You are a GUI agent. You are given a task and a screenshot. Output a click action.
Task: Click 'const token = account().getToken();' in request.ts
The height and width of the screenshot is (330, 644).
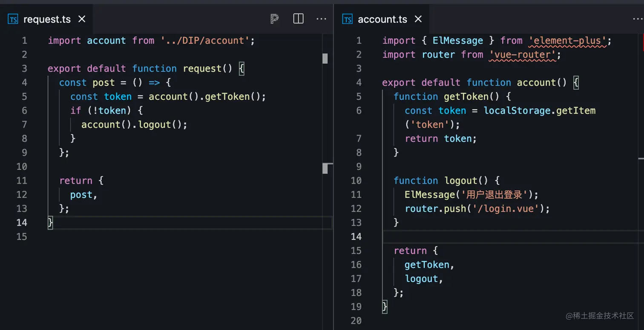point(168,97)
